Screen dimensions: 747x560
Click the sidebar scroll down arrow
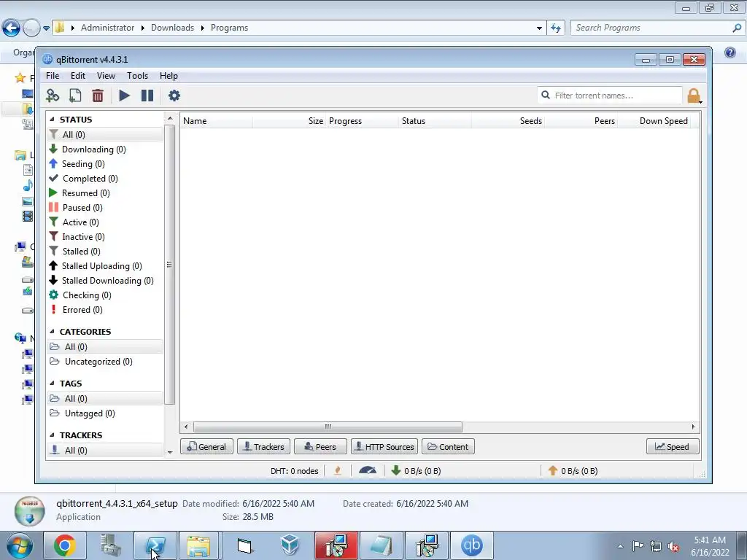click(x=170, y=451)
